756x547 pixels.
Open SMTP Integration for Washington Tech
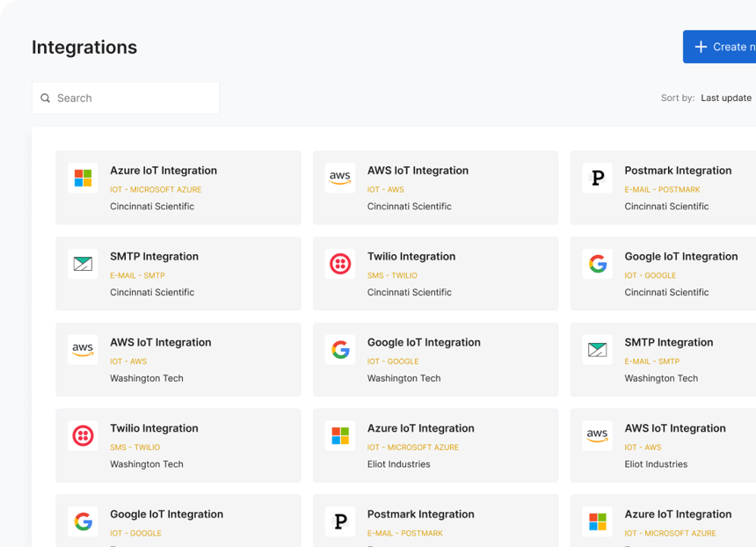tap(663, 360)
